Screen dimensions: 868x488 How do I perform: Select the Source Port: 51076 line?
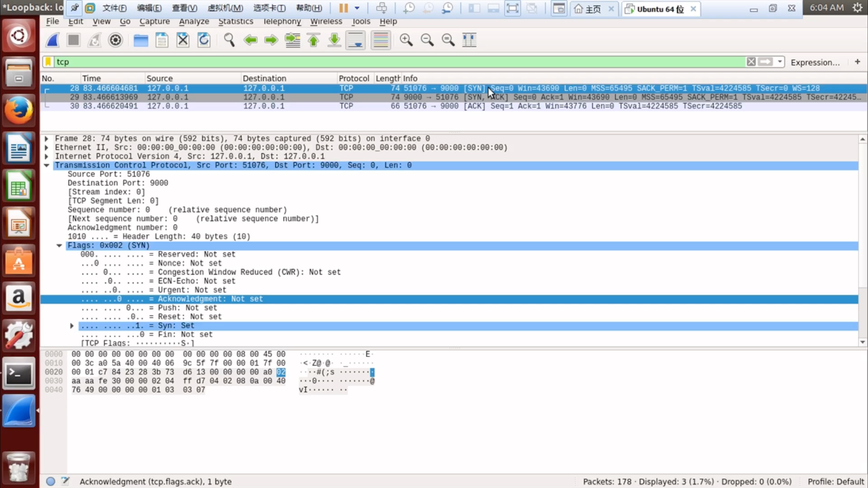click(108, 174)
